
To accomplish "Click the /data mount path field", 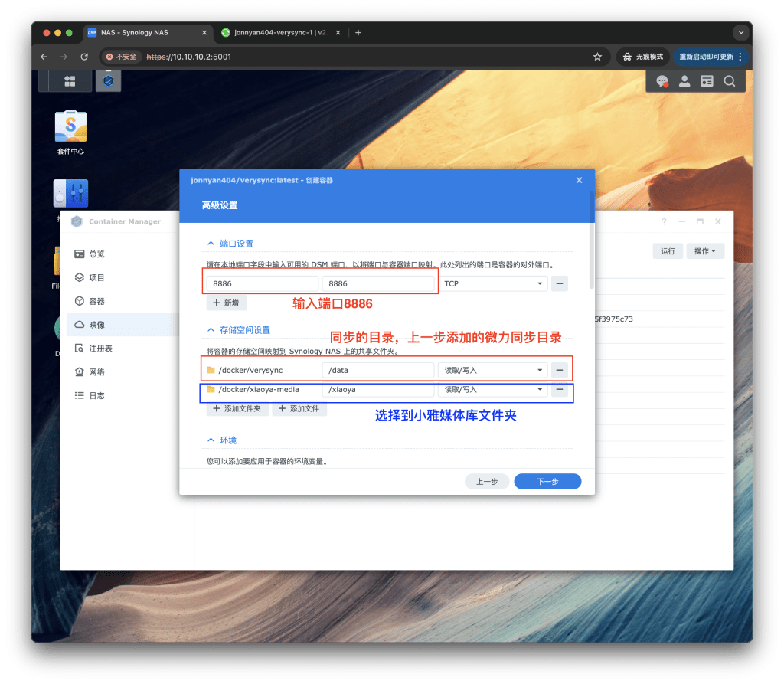I will click(x=378, y=370).
